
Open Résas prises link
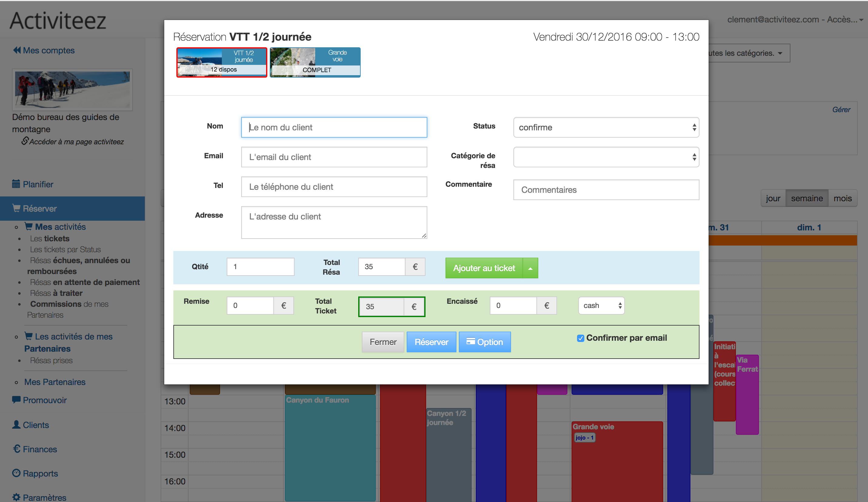[x=51, y=360]
